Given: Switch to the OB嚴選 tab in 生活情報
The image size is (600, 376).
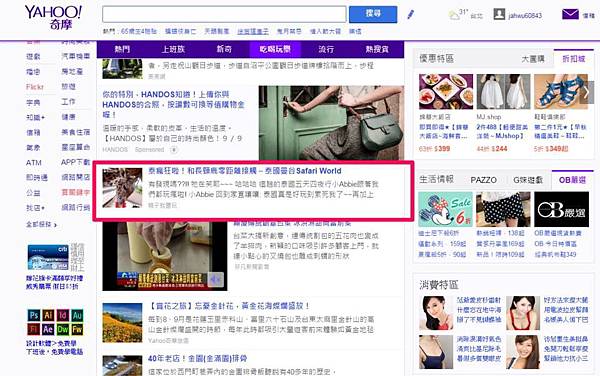Looking at the screenshot, I should (572, 180).
